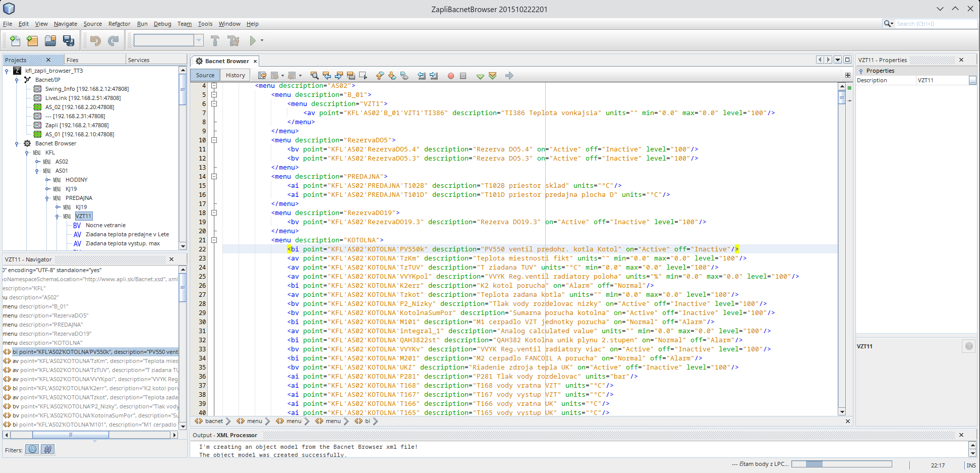Screen dimensions: 980x473
Task: Start macro recording with red circle
Action: (450, 76)
